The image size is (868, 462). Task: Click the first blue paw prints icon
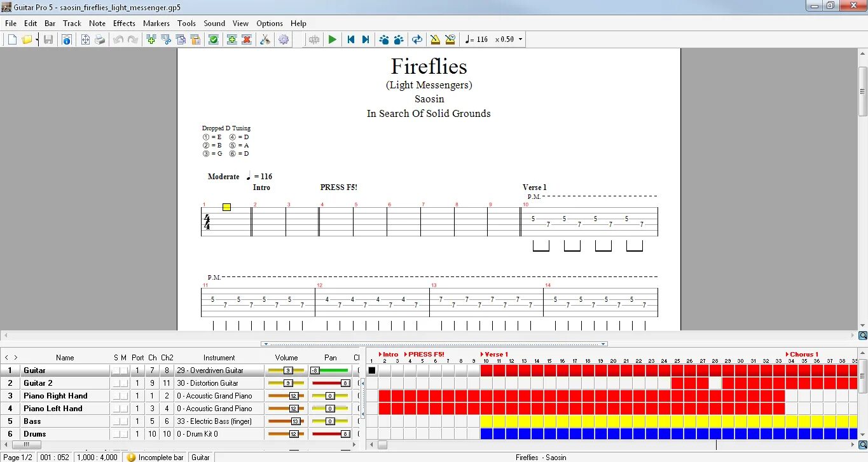click(x=384, y=39)
